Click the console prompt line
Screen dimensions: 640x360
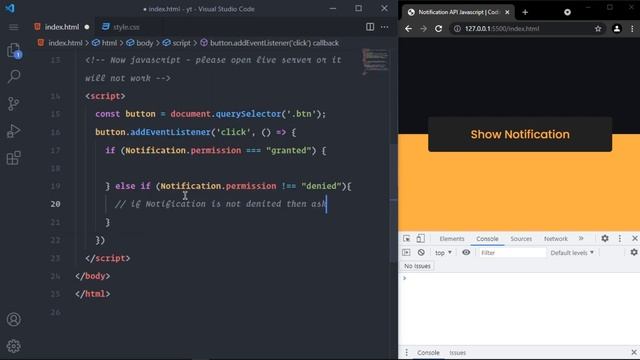(518, 278)
